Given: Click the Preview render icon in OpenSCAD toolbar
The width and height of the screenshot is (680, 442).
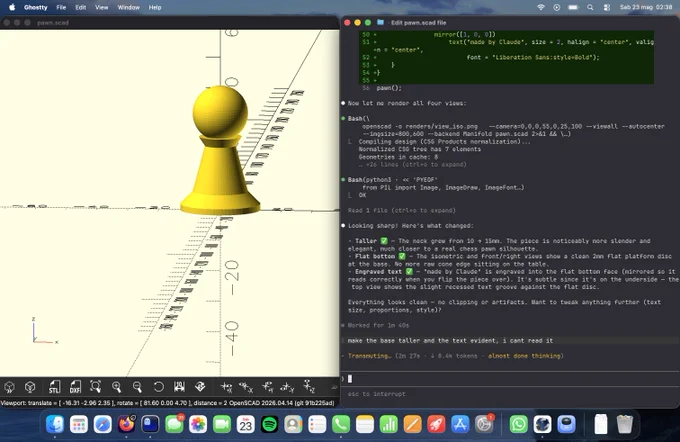Looking at the screenshot, I should [x=10, y=386].
